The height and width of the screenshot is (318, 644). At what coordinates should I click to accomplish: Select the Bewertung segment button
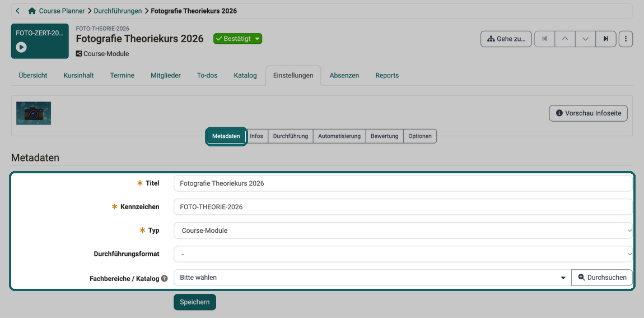tap(384, 136)
